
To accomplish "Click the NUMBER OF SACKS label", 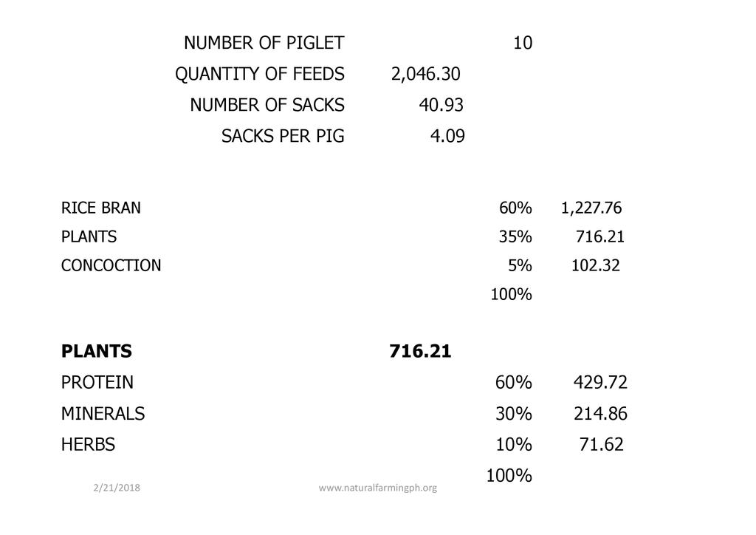I will 267,105.
